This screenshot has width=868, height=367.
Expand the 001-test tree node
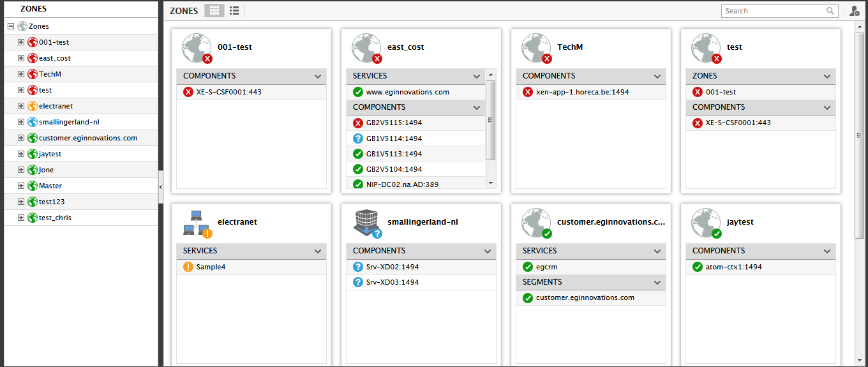pyautogui.click(x=21, y=42)
